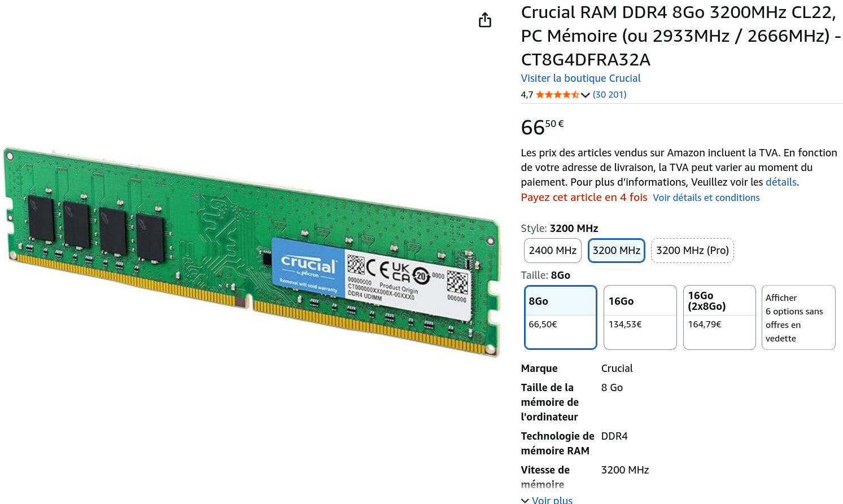Visit the Crucial boutique link
The image size is (843, 504).
(580, 78)
